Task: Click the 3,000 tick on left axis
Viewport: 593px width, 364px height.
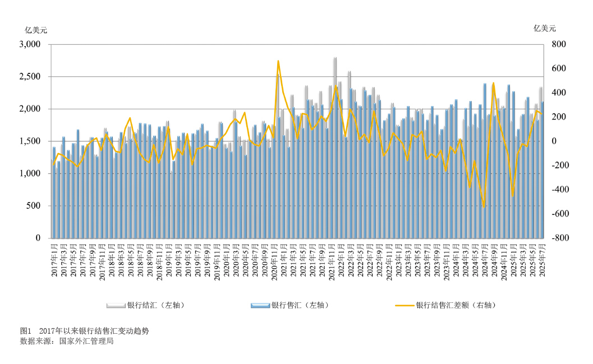Action: [30, 44]
